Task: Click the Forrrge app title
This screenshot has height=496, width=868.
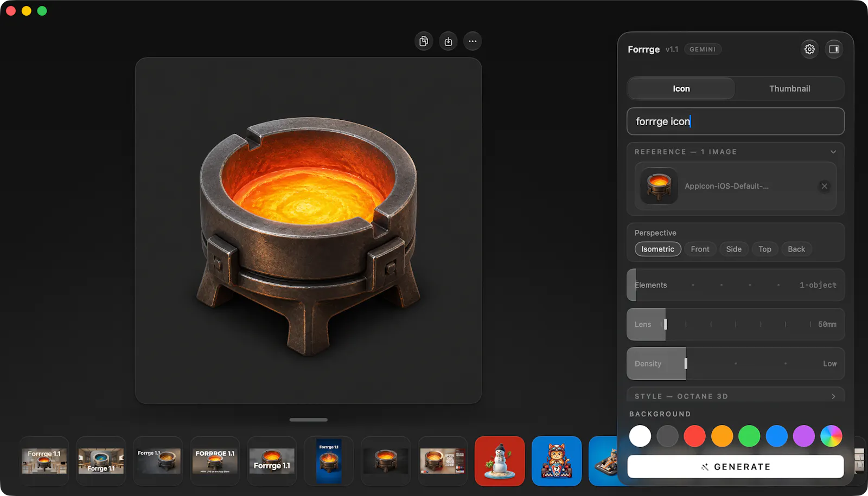Action: coord(644,49)
